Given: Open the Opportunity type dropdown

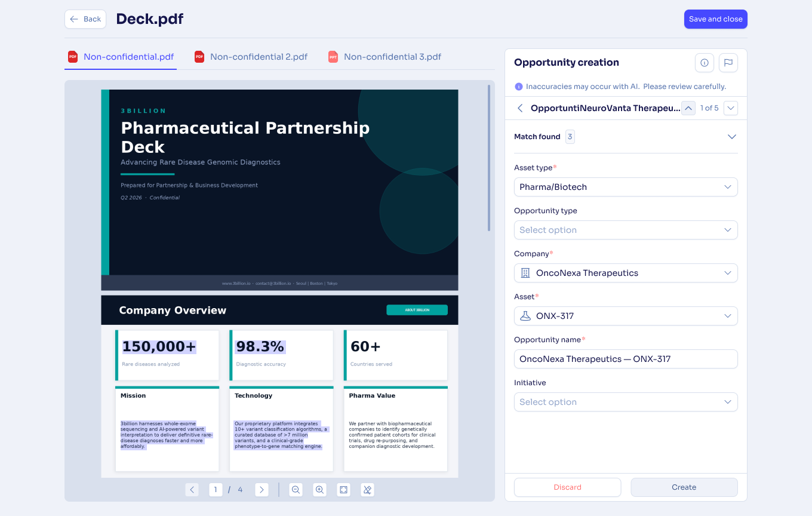Looking at the screenshot, I should 626,230.
